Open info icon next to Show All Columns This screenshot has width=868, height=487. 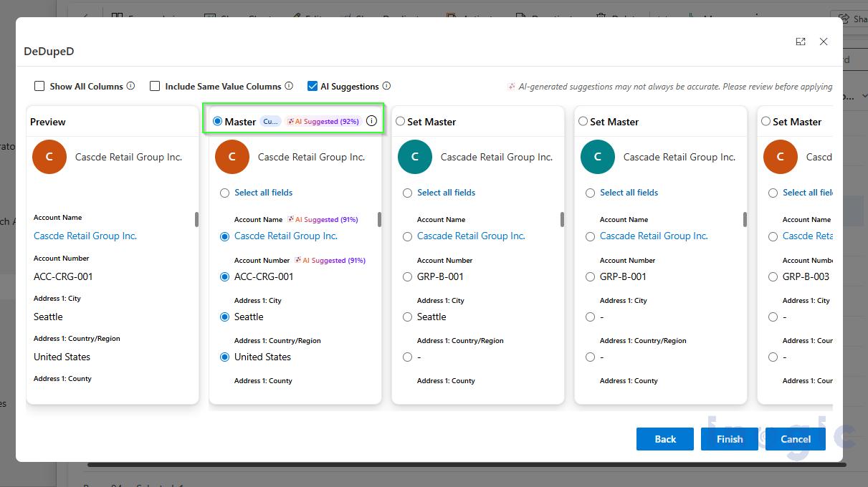coord(130,86)
